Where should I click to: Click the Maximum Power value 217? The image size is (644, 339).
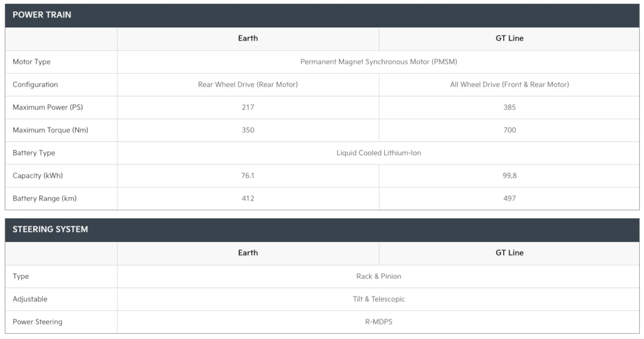pos(247,107)
